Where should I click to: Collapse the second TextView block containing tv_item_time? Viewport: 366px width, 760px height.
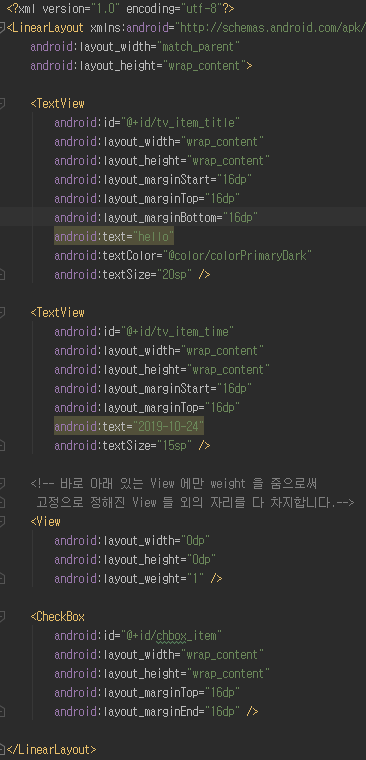coord(2,313)
